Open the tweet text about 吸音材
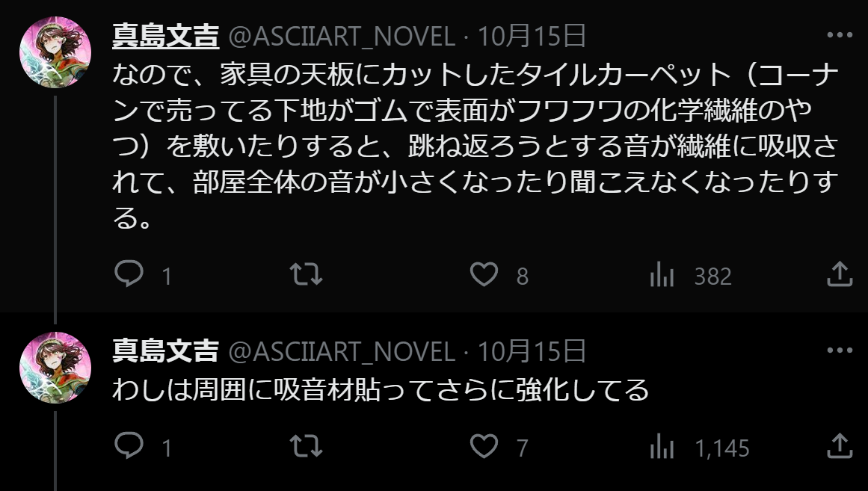 pyautogui.click(x=381, y=390)
